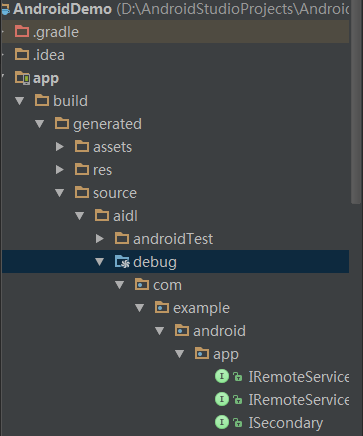This screenshot has height=436, width=363.
Task: Click the debug source root folder icon
Action: click(x=122, y=262)
